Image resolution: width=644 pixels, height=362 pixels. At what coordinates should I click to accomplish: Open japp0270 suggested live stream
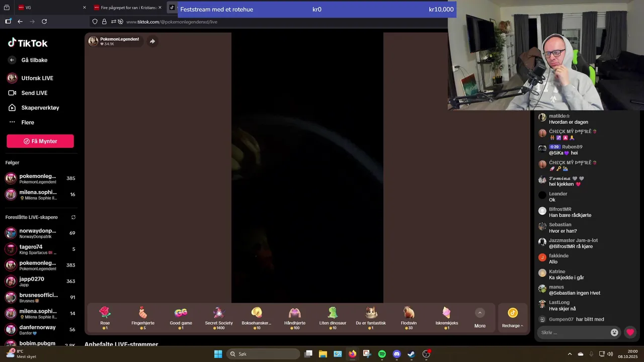click(x=40, y=282)
